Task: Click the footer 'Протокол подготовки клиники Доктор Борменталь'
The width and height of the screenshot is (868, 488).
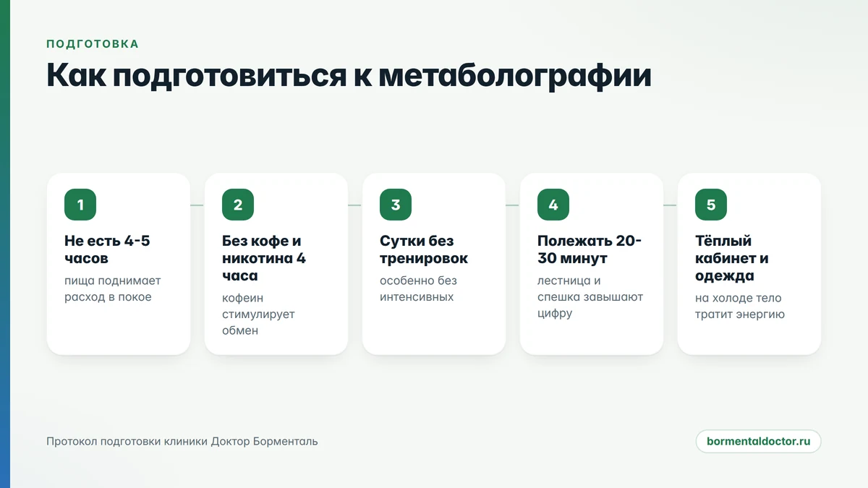Action: pyautogui.click(x=182, y=441)
